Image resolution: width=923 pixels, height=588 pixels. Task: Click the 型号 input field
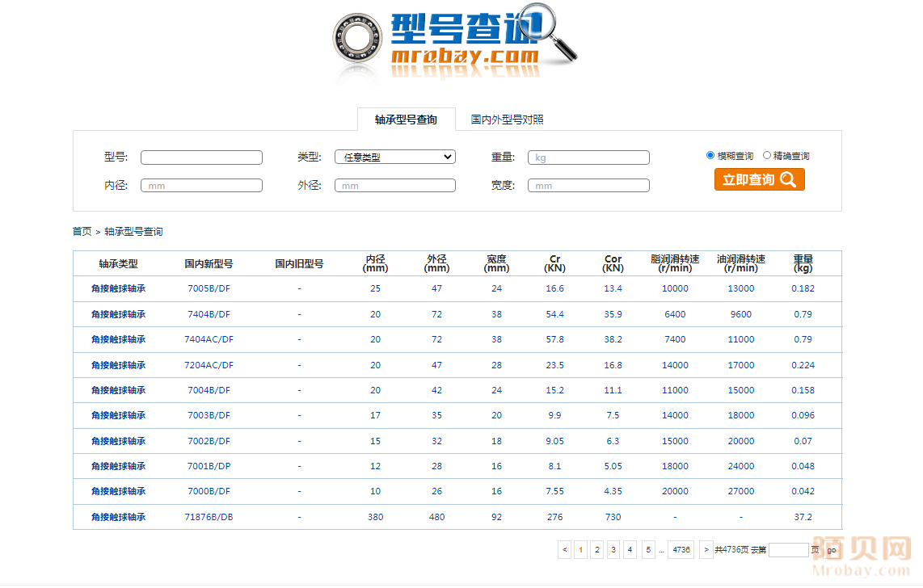click(201, 157)
